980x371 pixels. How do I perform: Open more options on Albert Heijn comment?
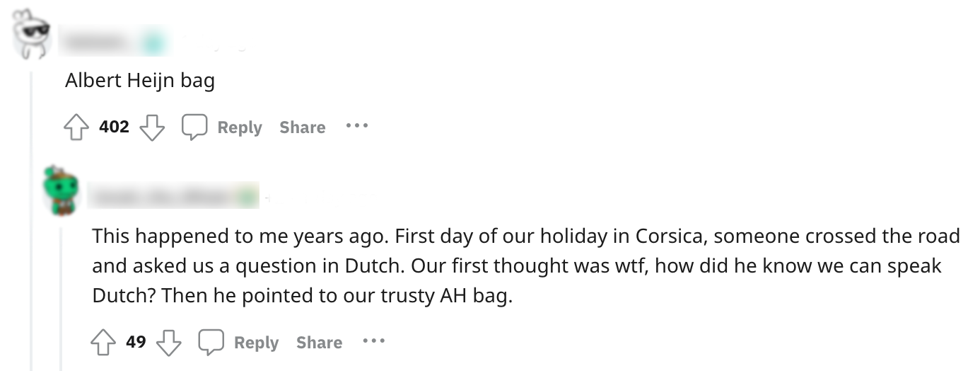pyautogui.click(x=357, y=127)
